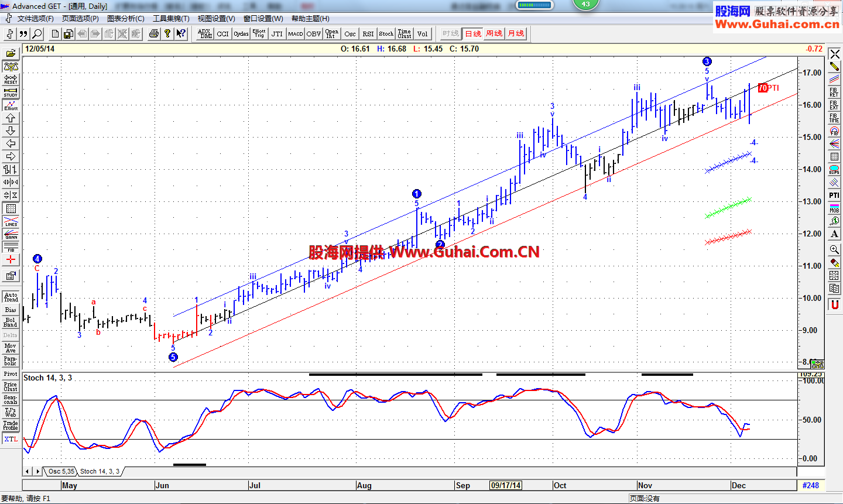Switch to 周线 weekly timeframe
Image resolution: width=843 pixels, height=504 pixels.
click(x=494, y=33)
